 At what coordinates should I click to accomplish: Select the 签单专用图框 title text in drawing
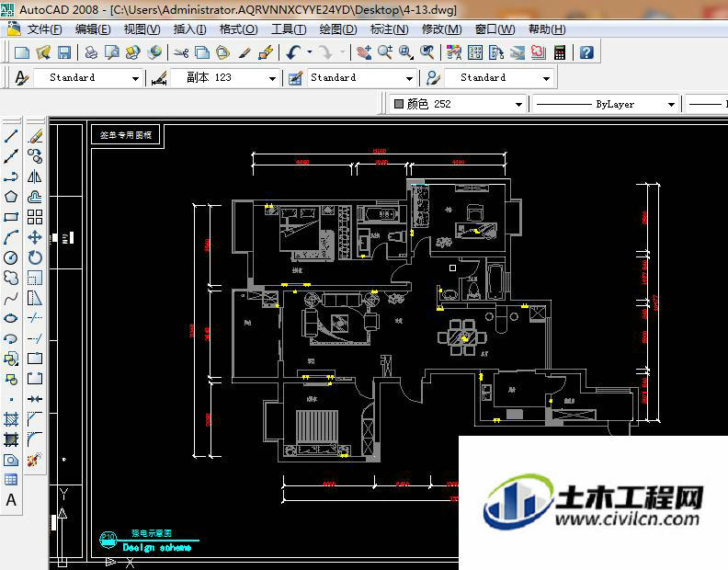(126, 135)
